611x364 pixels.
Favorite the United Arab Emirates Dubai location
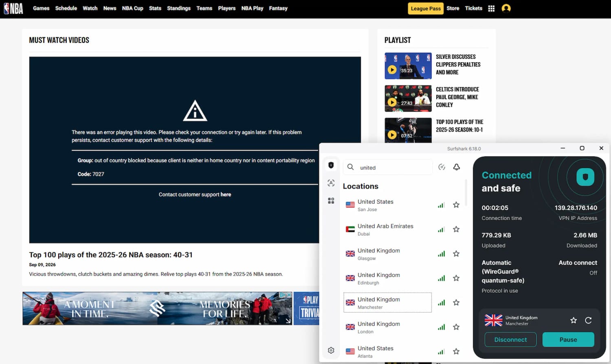(x=456, y=229)
